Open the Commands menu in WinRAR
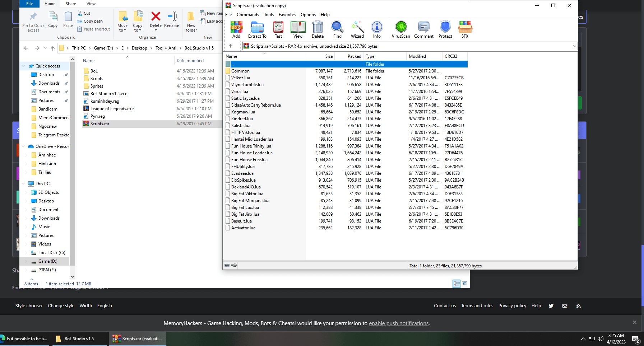 coord(248,15)
